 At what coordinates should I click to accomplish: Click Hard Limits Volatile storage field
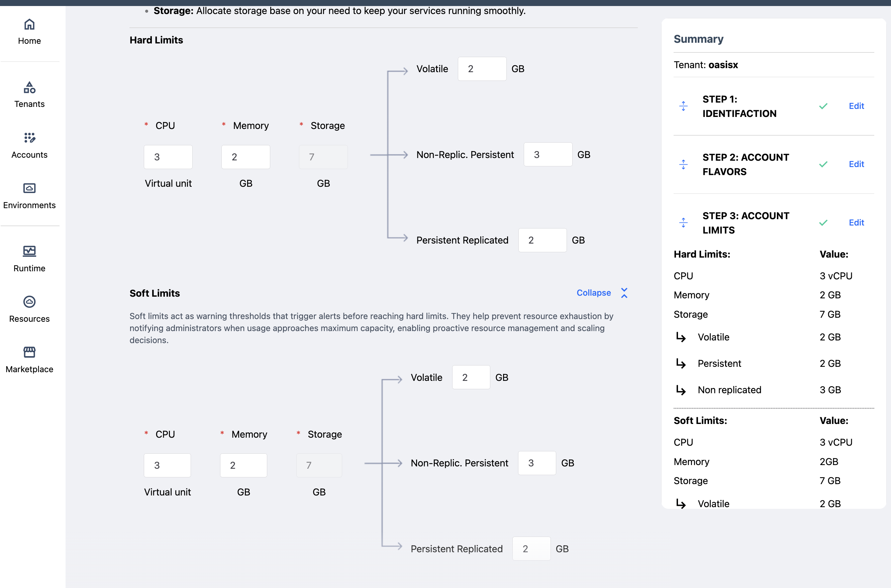coord(482,69)
